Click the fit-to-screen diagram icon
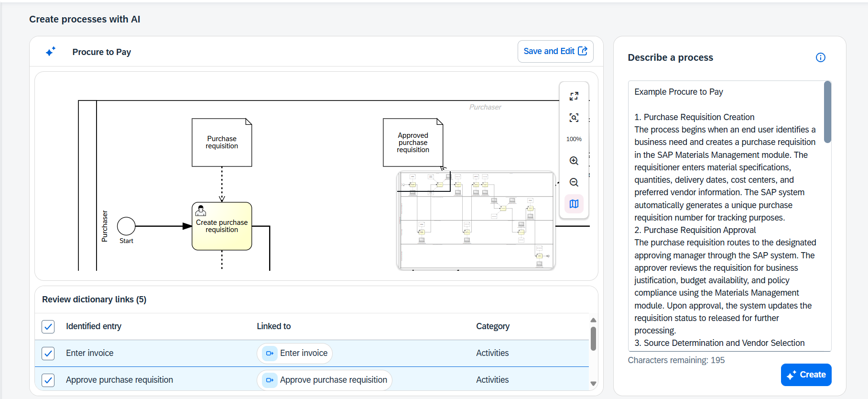This screenshot has height=399, width=868. click(x=574, y=118)
